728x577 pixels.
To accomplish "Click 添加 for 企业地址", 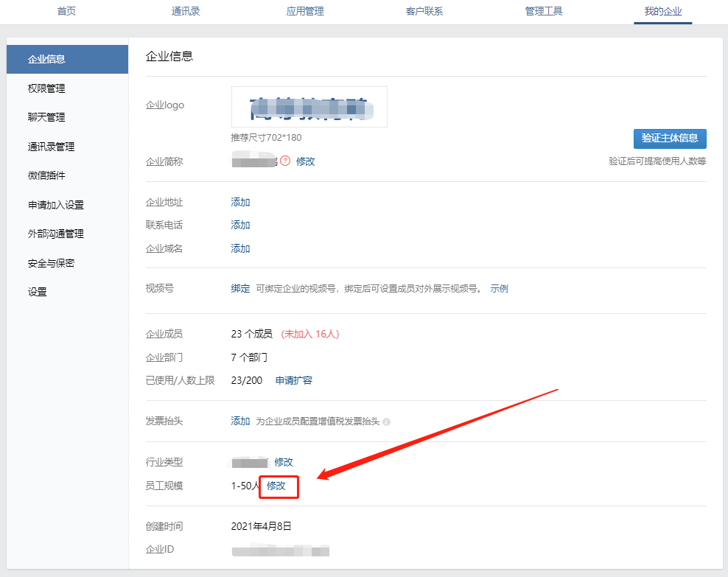I will point(240,202).
